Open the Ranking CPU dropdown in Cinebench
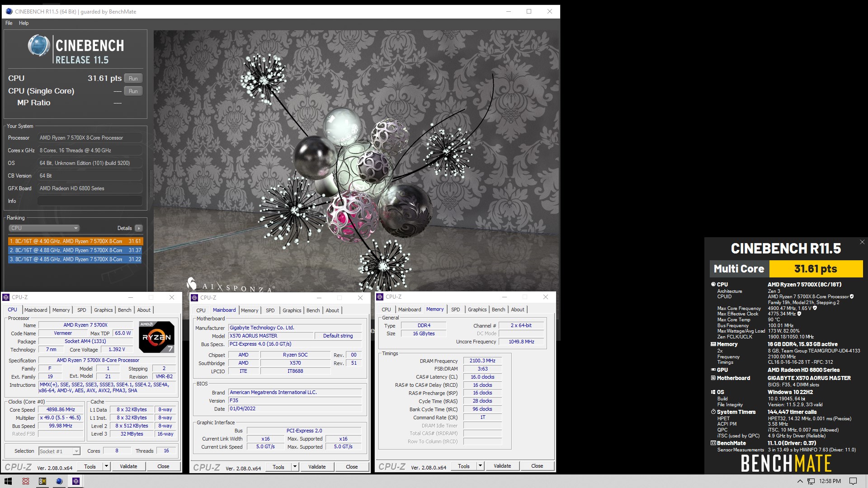 pyautogui.click(x=44, y=228)
